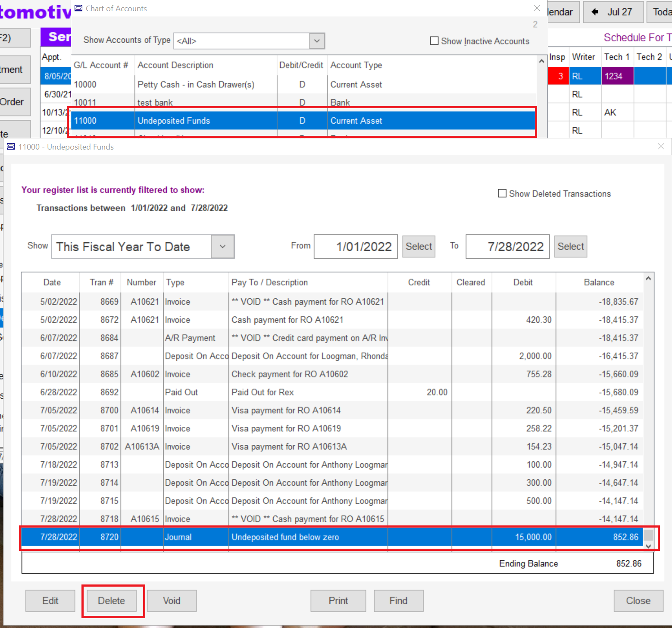
Task: Close the Chart of Accounts window
Action: pyautogui.click(x=537, y=8)
